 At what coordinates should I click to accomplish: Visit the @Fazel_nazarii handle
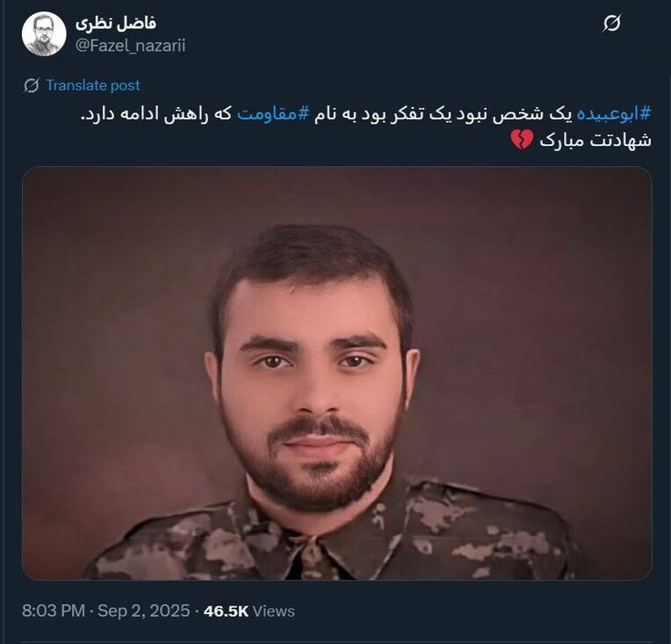[131, 46]
